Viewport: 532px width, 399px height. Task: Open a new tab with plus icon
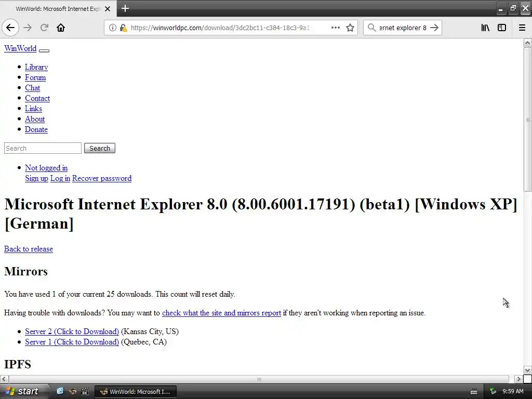click(125, 8)
